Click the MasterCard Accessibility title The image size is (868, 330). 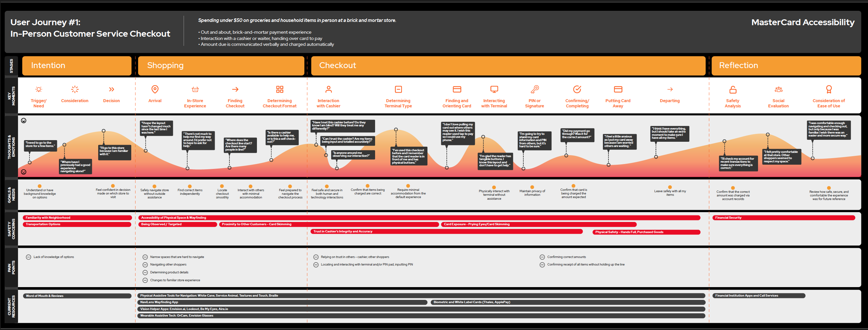pyautogui.click(x=803, y=23)
